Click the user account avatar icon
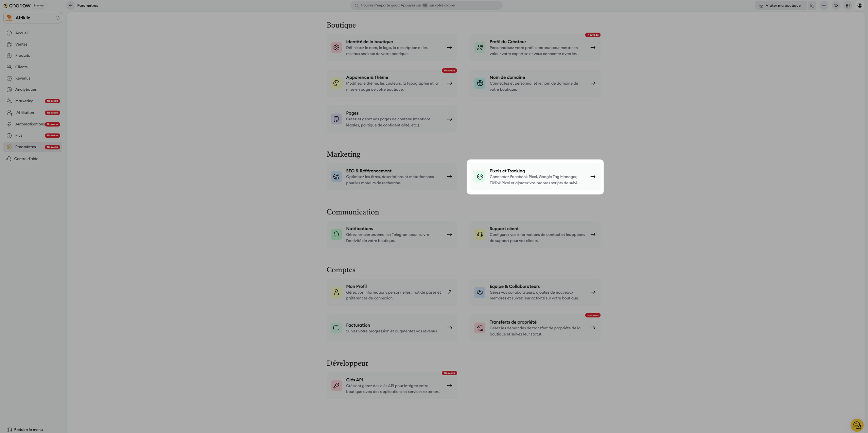Viewport: 868px width, 433px height. [860, 5]
